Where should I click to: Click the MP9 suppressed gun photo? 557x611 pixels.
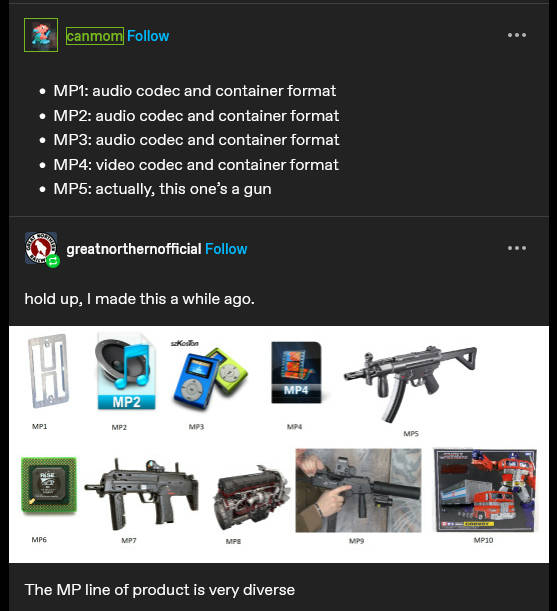358,490
